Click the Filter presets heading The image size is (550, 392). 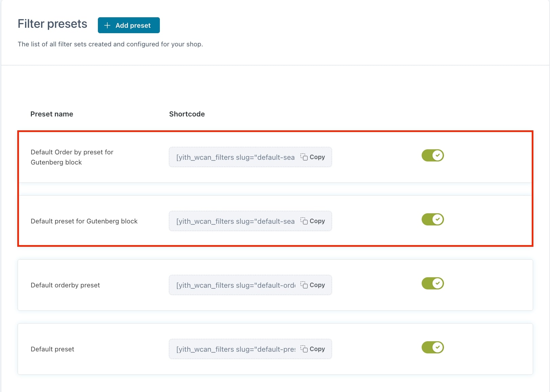pyautogui.click(x=52, y=24)
